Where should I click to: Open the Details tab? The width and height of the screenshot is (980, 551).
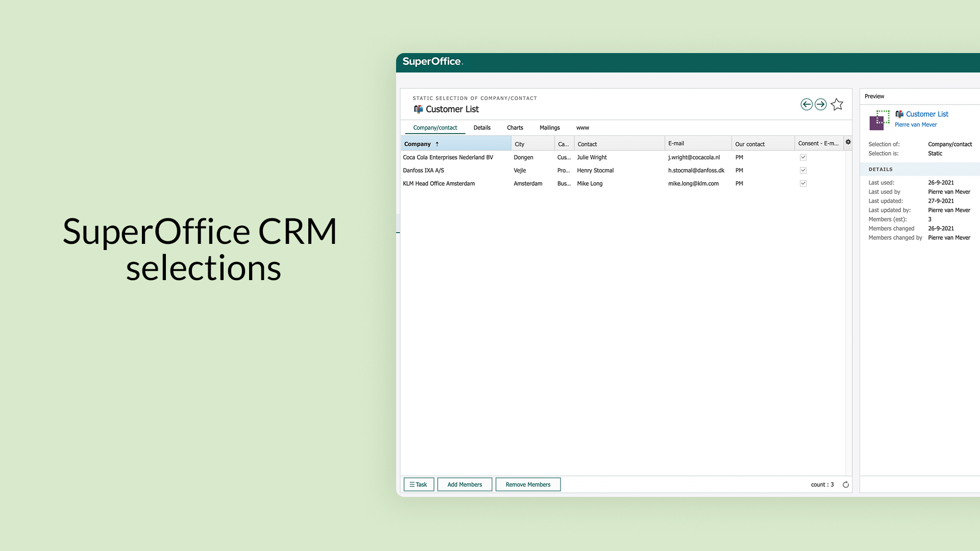click(x=482, y=128)
